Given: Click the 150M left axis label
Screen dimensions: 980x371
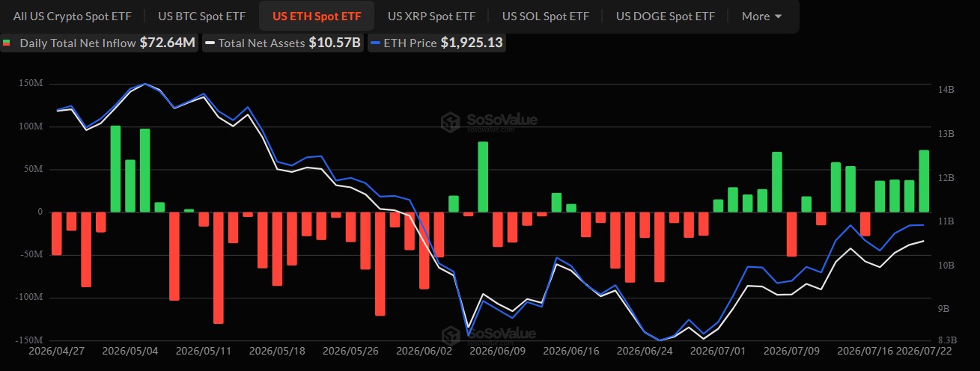Looking at the screenshot, I should 32,84.
